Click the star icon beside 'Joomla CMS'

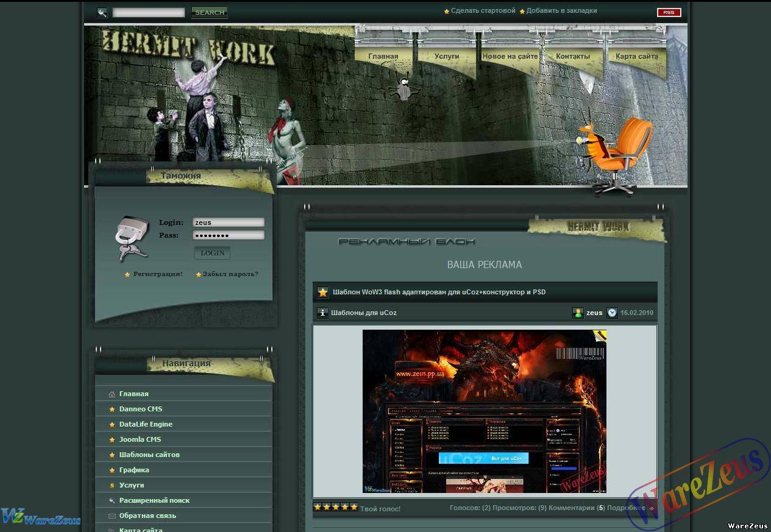click(x=112, y=440)
